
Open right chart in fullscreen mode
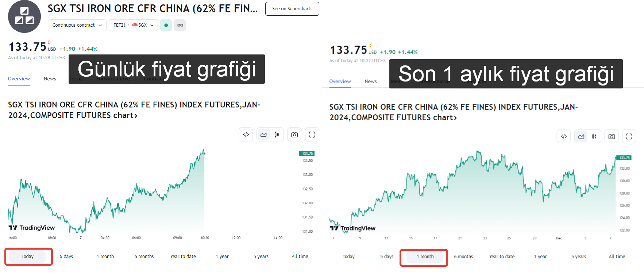tap(629, 136)
